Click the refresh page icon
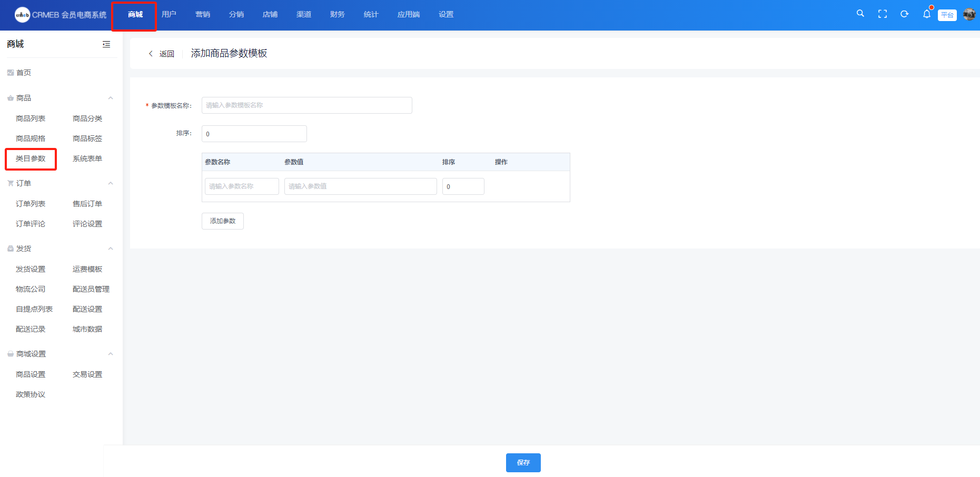 904,14
